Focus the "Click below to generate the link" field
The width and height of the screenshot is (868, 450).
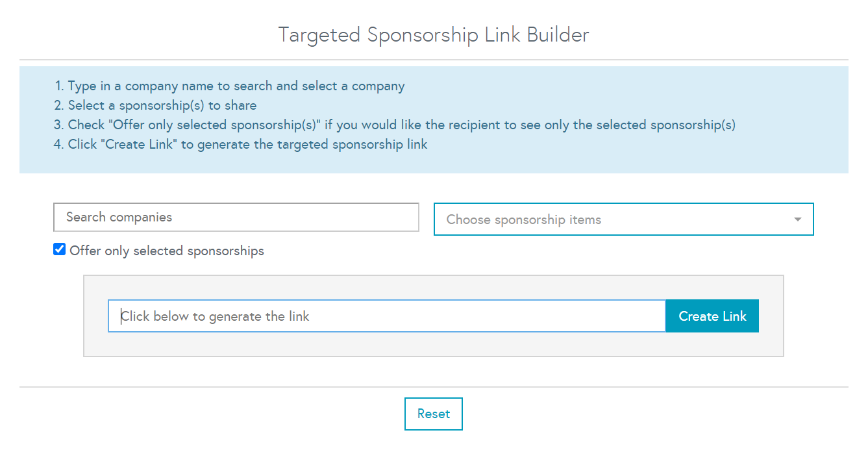tap(386, 316)
